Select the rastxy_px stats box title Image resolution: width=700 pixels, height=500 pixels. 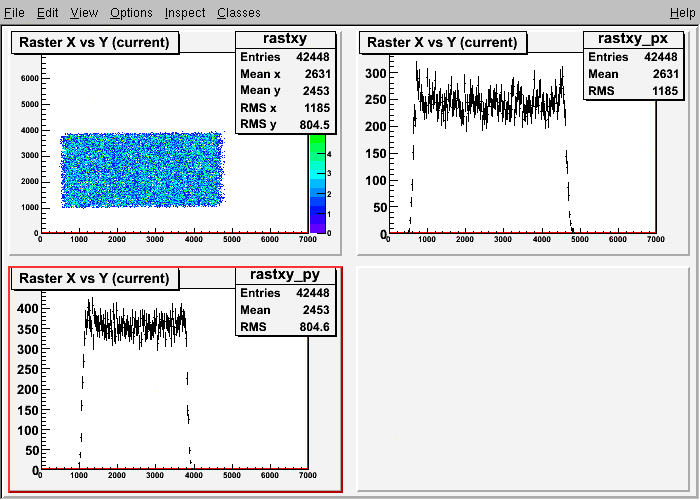633,39
